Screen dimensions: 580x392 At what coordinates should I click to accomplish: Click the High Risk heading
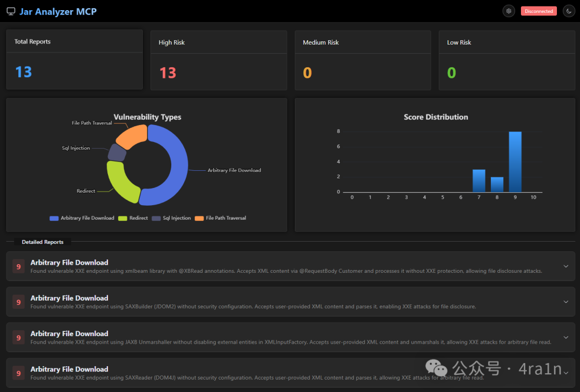pos(172,42)
